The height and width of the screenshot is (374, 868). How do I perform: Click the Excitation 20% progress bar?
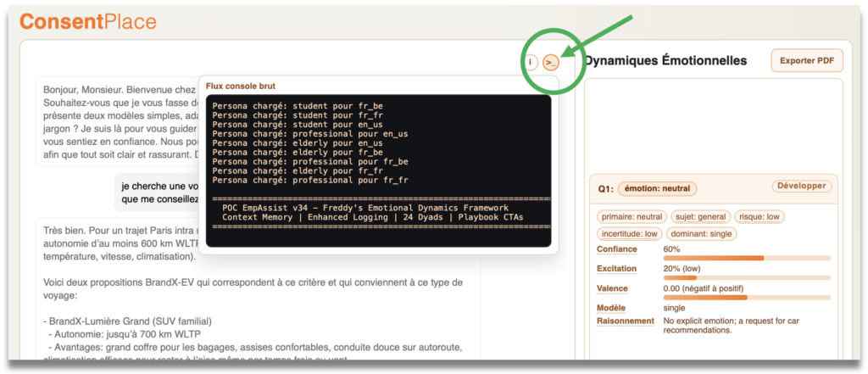[x=747, y=277]
